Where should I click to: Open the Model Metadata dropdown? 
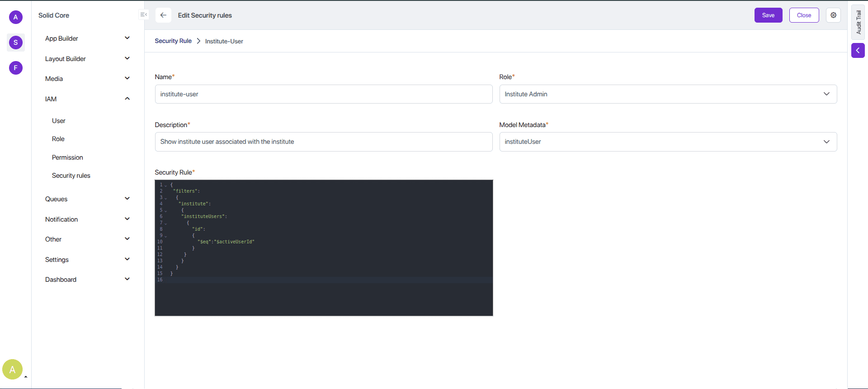point(668,142)
